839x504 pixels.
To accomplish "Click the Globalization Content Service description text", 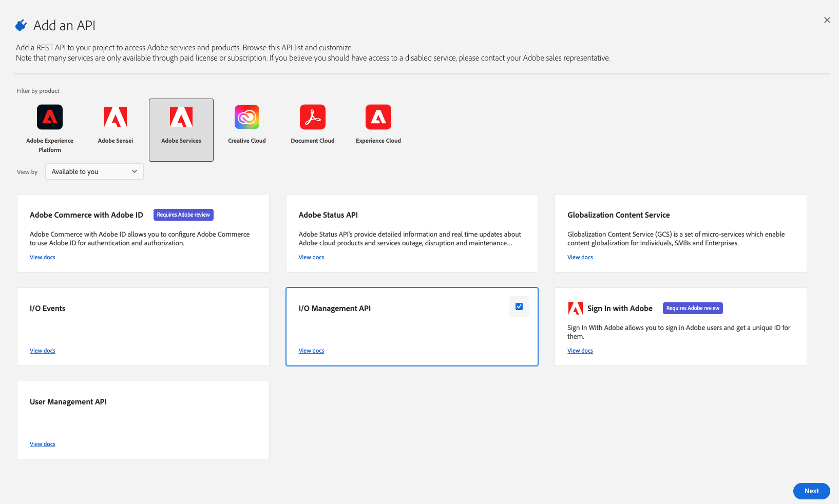I will (x=676, y=239).
